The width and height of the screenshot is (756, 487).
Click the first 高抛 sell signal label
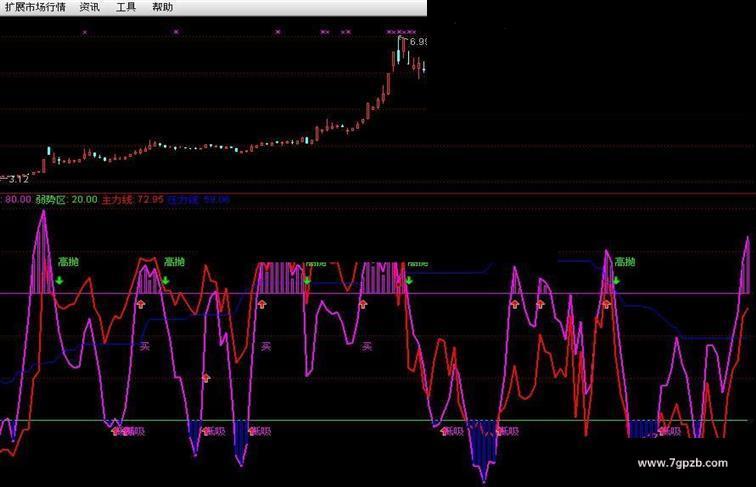[x=68, y=262]
